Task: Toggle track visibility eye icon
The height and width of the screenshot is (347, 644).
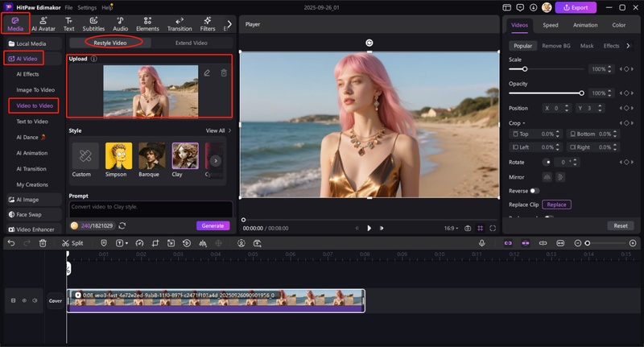Action: pyautogui.click(x=23, y=300)
